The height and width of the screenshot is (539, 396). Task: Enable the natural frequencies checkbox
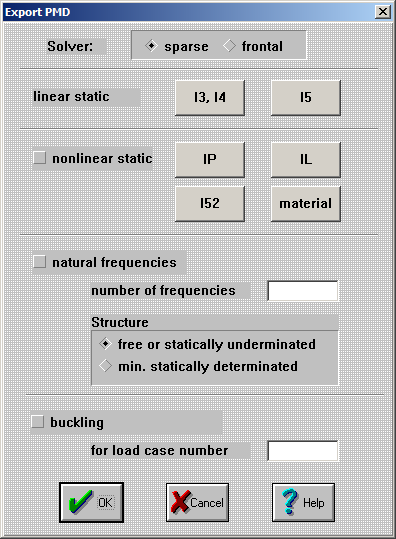coord(40,262)
